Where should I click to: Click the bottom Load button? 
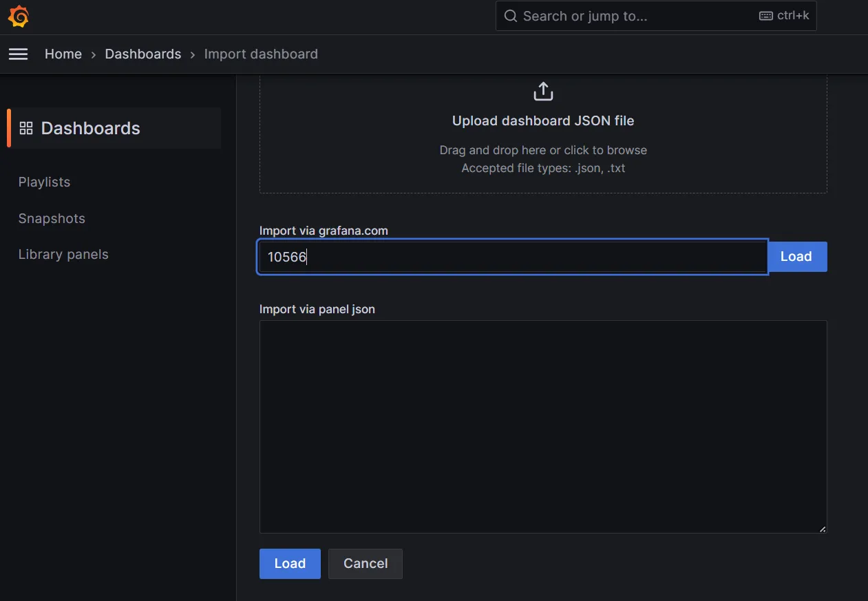[x=290, y=564]
